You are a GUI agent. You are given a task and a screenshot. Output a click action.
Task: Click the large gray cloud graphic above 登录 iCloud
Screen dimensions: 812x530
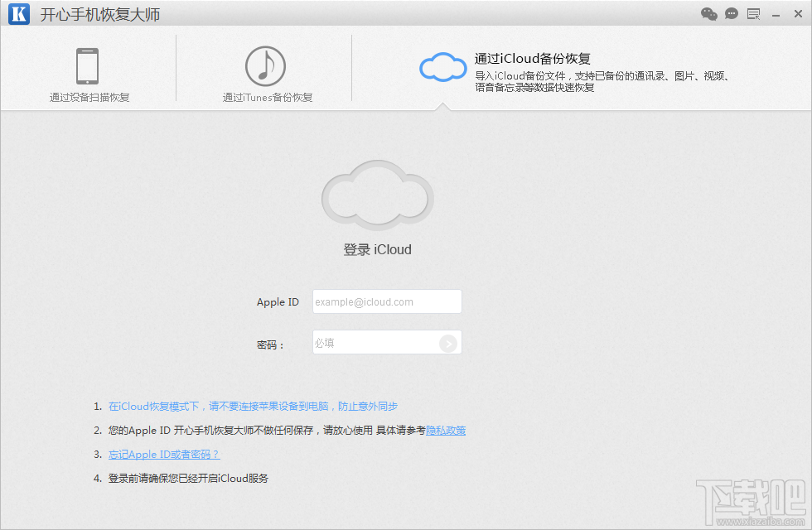(377, 195)
